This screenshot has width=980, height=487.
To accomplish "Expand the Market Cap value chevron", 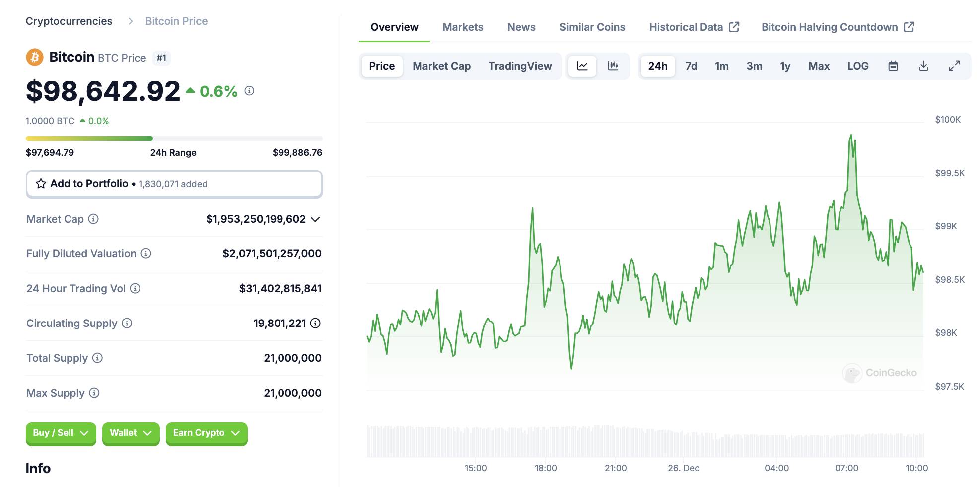I will pyautogui.click(x=315, y=219).
